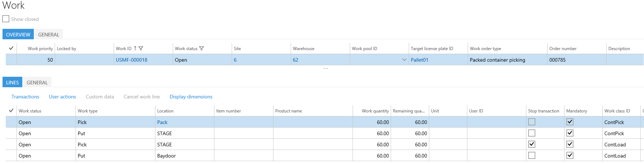
Task: Click Display dimensions
Action: [191, 97]
